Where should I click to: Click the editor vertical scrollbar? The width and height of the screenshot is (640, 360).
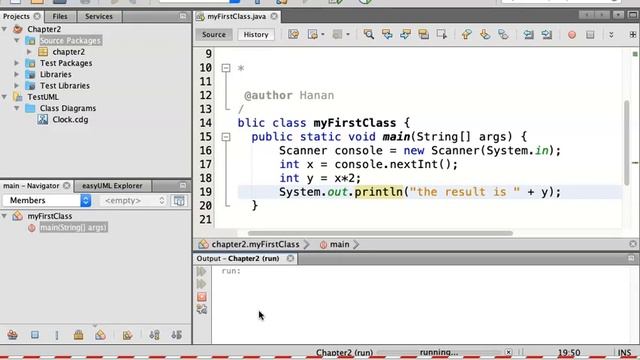click(627, 143)
